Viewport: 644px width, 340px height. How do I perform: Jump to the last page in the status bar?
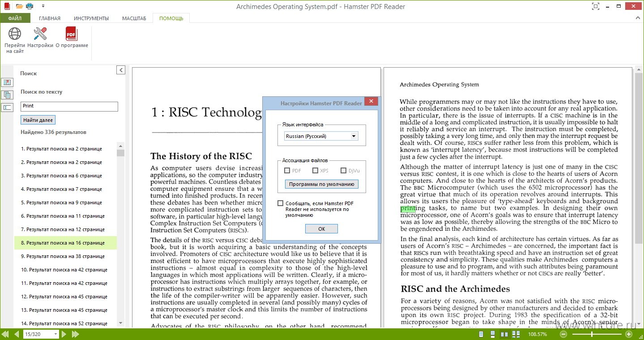[x=76, y=334]
